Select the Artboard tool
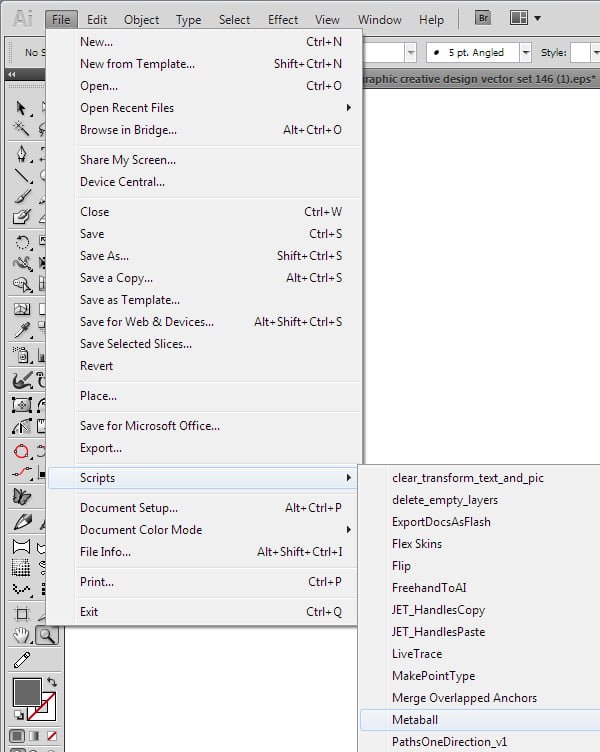600x752 pixels. tap(22, 614)
